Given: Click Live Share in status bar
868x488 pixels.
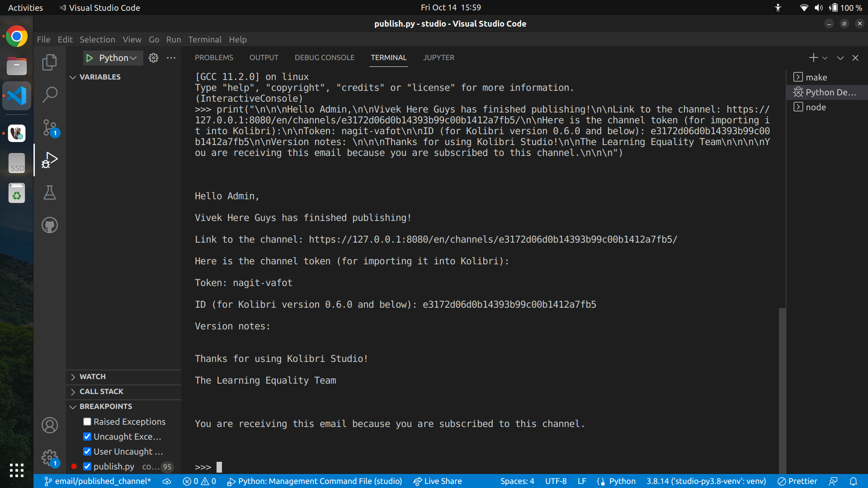Looking at the screenshot, I should tap(438, 481).
